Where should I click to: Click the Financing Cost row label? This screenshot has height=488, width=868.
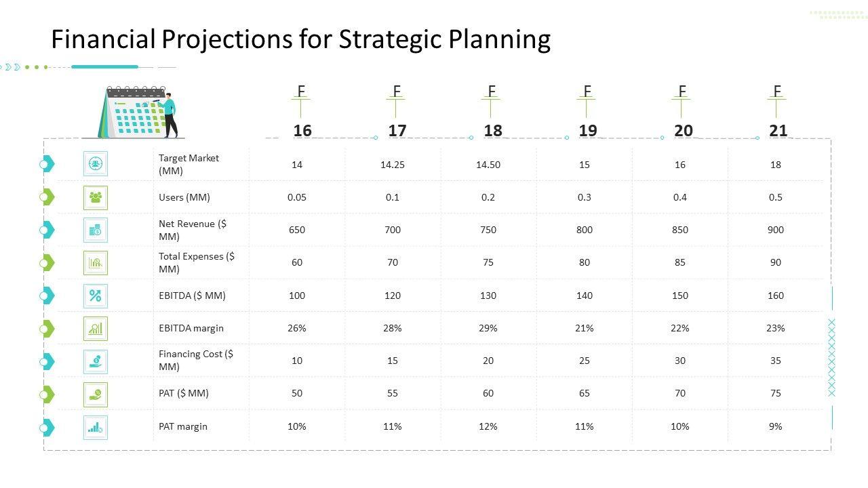click(x=196, y=361)
